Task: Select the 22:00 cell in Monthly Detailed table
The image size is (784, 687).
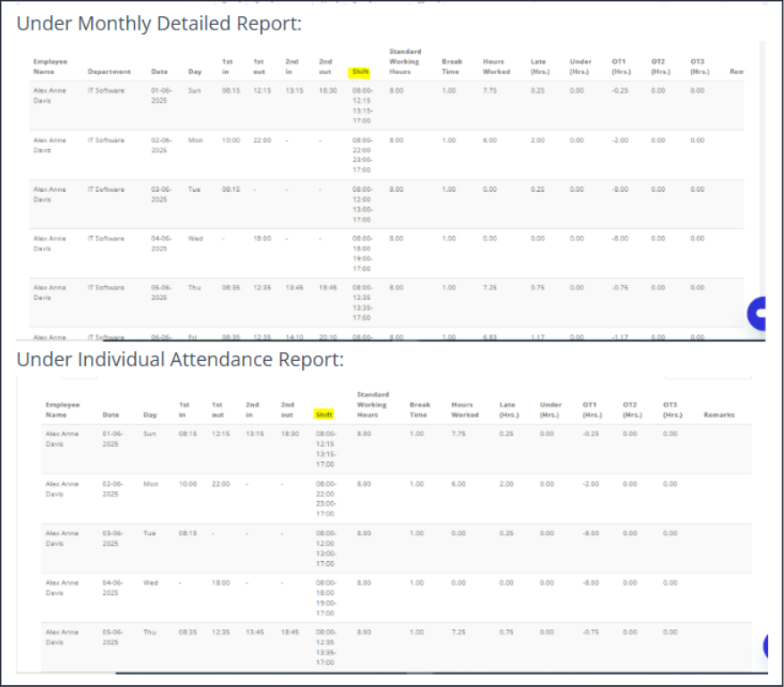Action: tap(262, 140)
